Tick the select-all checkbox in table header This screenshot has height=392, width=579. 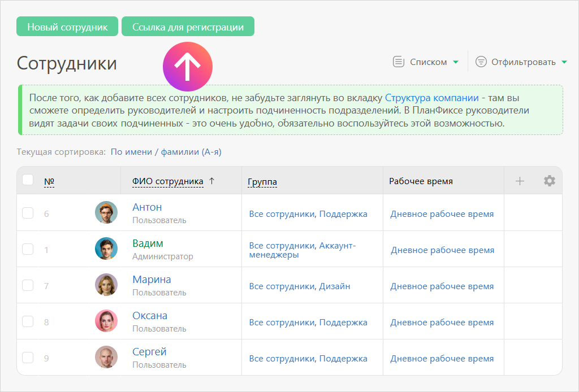coord(28,180)
